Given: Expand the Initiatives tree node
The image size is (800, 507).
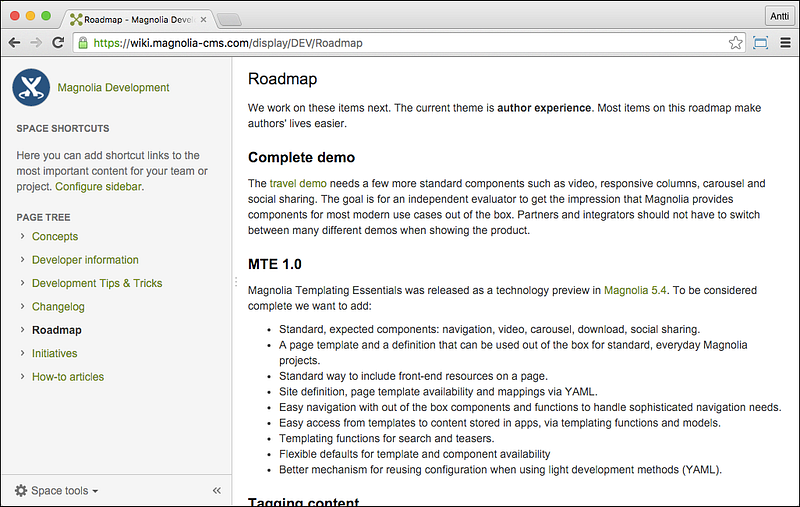Looking at the screenshot, I should pyautogui.click(x=22, y=353).
